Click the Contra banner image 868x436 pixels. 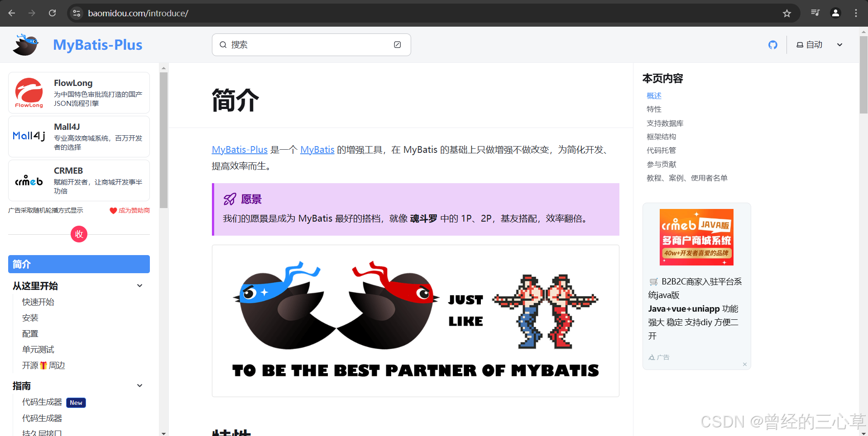416,321
